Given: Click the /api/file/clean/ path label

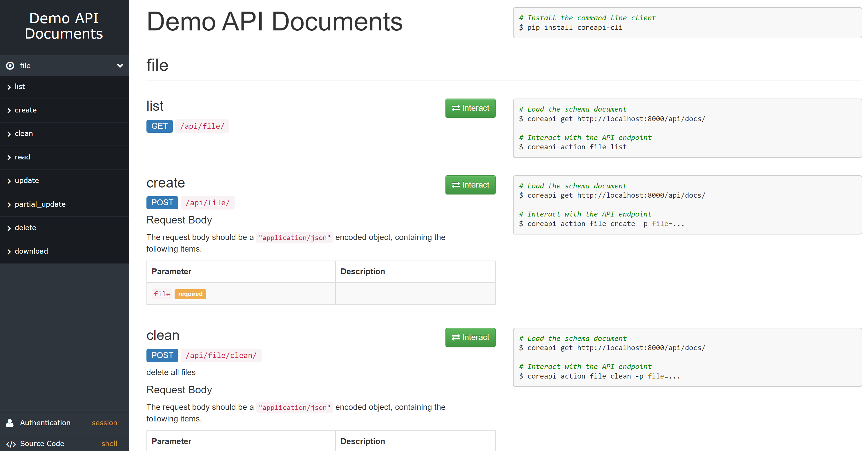Looking at the screenshot, I should tap(221, 355).
